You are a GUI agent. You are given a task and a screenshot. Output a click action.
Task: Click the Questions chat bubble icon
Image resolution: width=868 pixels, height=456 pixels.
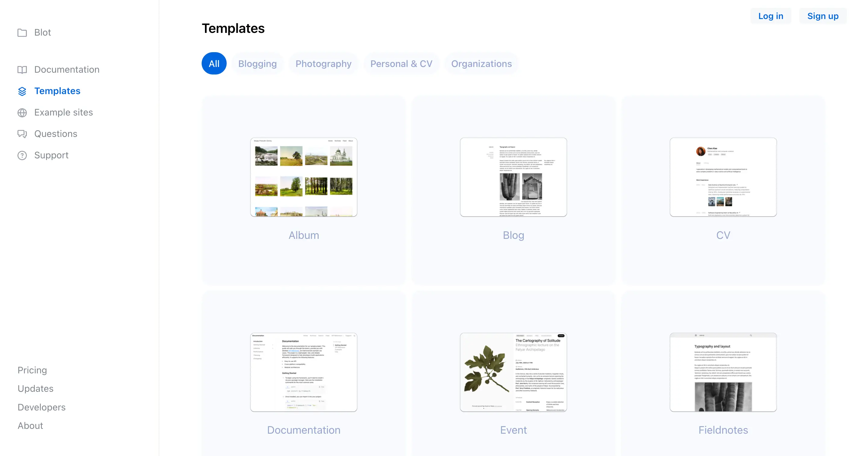pos(22,134)
